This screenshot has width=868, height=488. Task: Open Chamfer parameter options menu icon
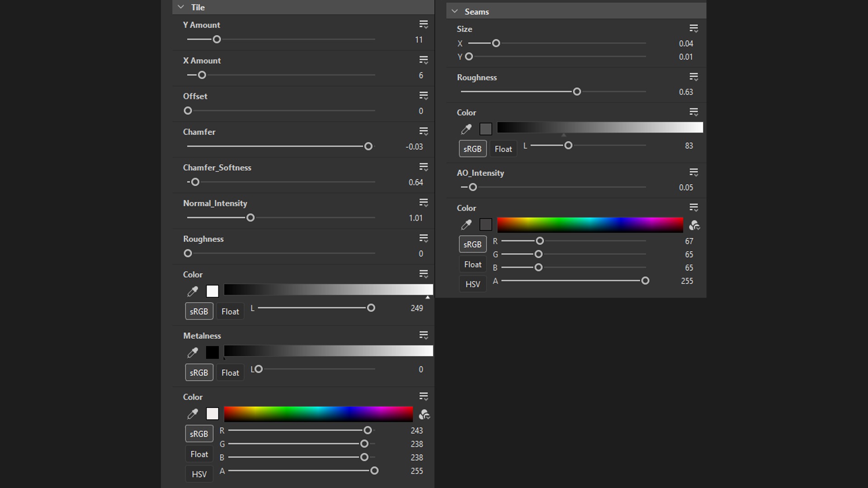click(423, 131)
